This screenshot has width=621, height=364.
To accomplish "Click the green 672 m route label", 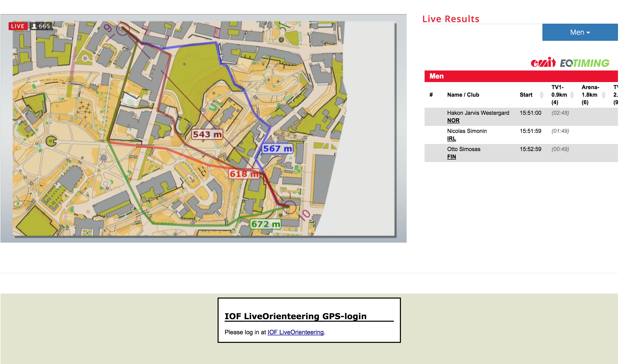I will tap(266, 224).
